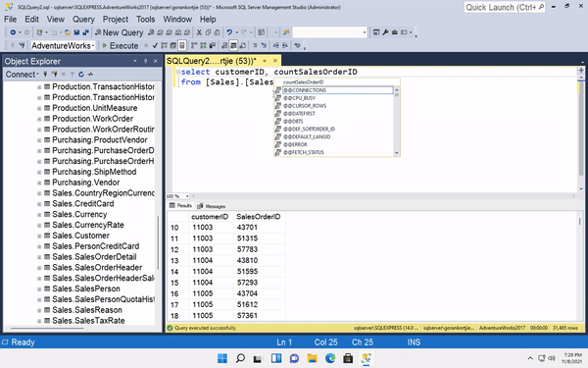Click the Quick Launch search field
The width and height of the screenshot is (588, 368).
(x=505, y=7)
